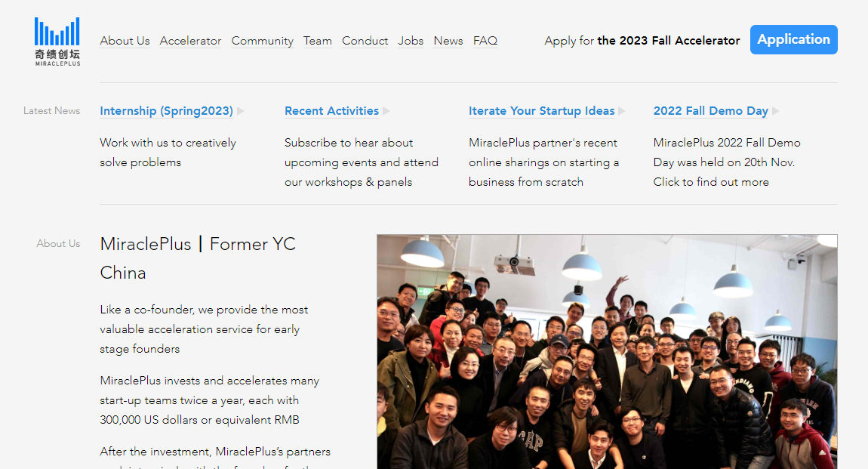
Task: Go to the Community page
Action: 263,41
